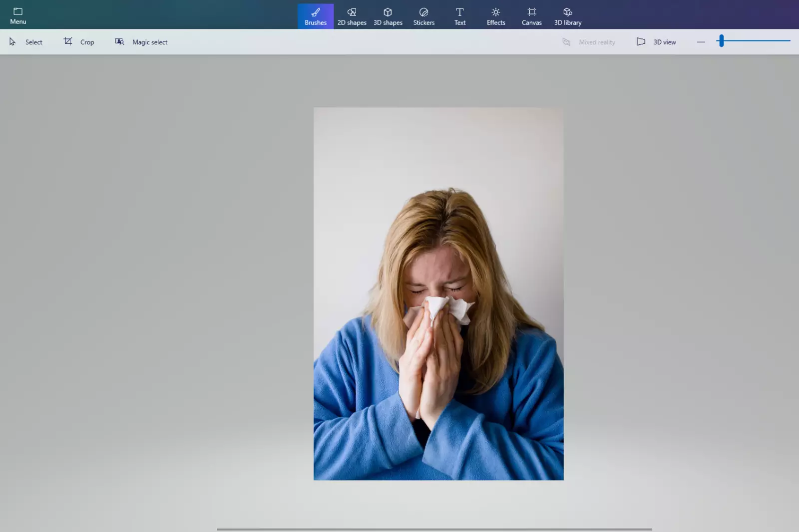The width and height of the screenshot is (799, 532).
Task: Click the Magic select wand icon
Action: click(119, 41)
